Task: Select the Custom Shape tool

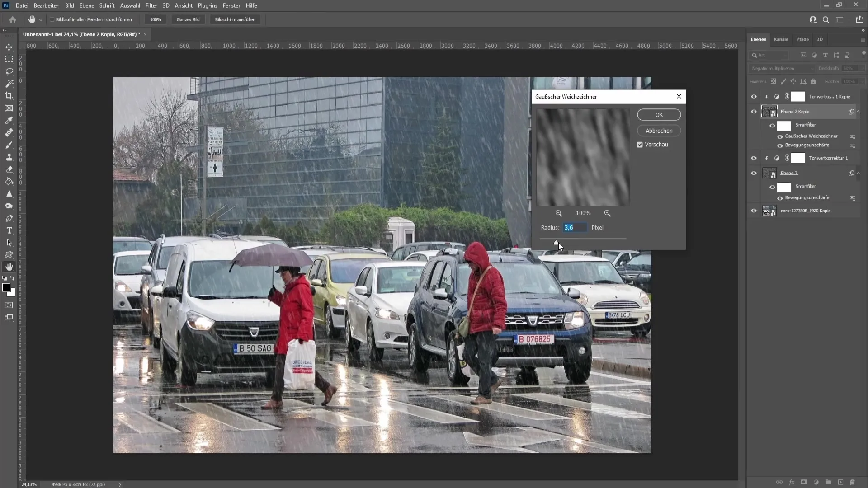Action: 9,255
